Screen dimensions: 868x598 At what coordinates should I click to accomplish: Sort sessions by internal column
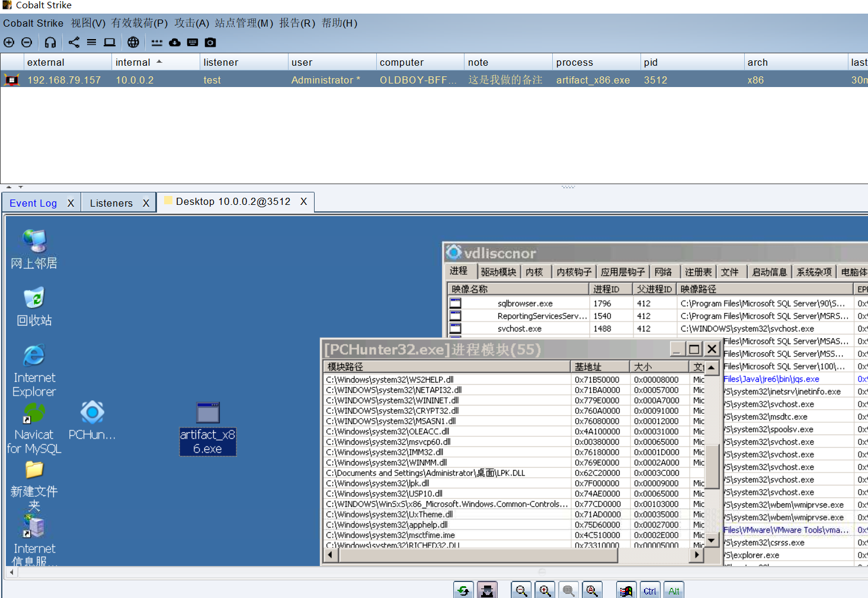(x=156, y=62)
